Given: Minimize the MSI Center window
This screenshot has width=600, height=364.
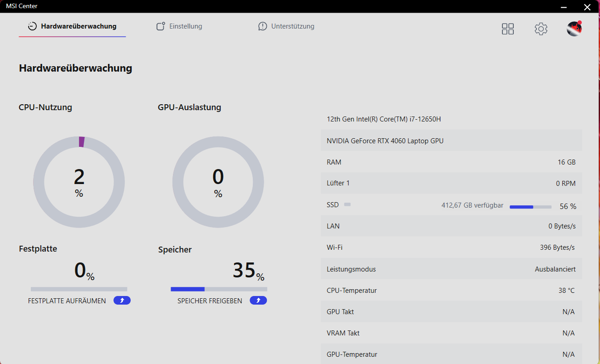Looking at the screenshot, I should (564, 7).
